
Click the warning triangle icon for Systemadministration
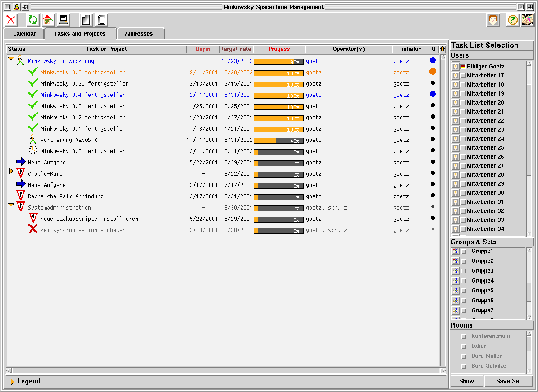[21, 207]
